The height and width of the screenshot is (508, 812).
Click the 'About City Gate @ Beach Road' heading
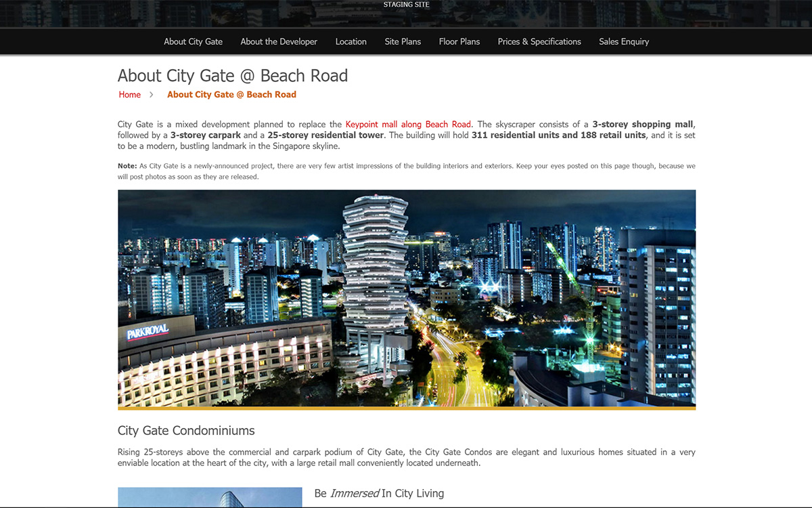pos(233,75)
